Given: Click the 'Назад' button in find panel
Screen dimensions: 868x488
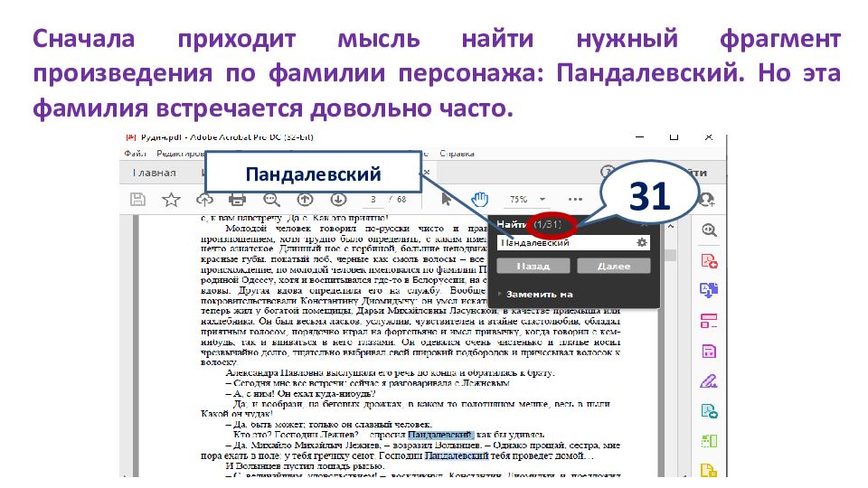Looking at the screenshot, I should (533, 266).
